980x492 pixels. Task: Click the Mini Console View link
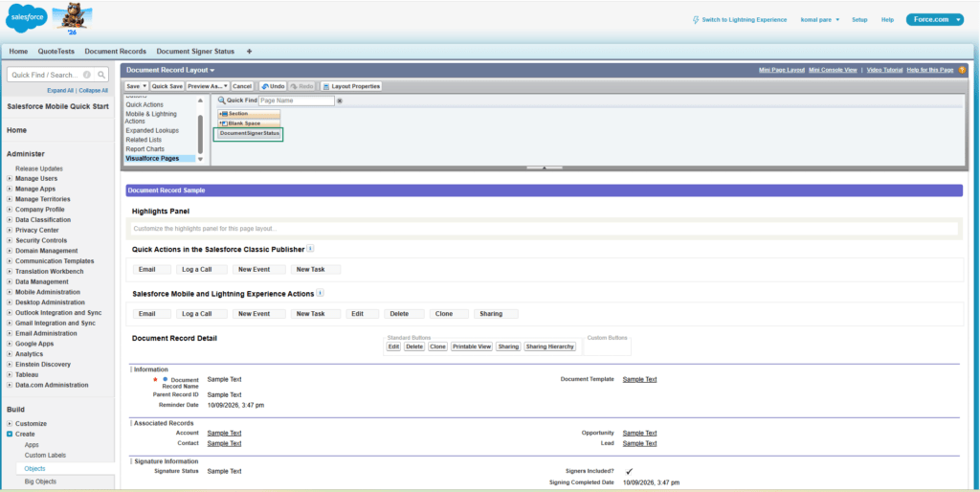833,70
